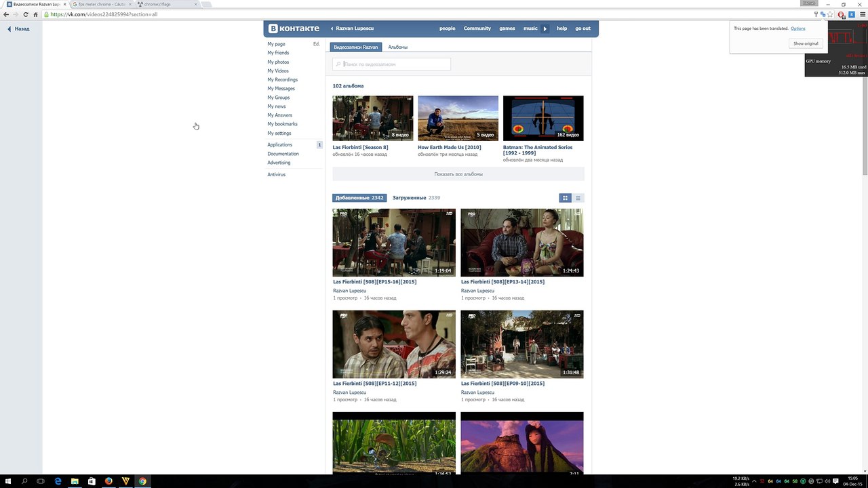
Task: Switch to list view of videos
Action: coord(578,198)
